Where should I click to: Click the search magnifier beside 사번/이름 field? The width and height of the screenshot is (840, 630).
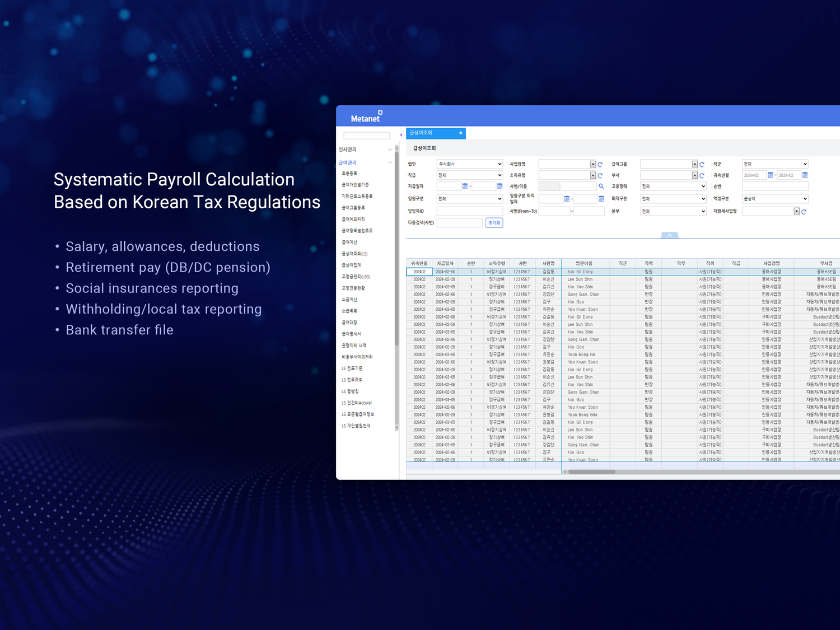(x=602, y=186)
